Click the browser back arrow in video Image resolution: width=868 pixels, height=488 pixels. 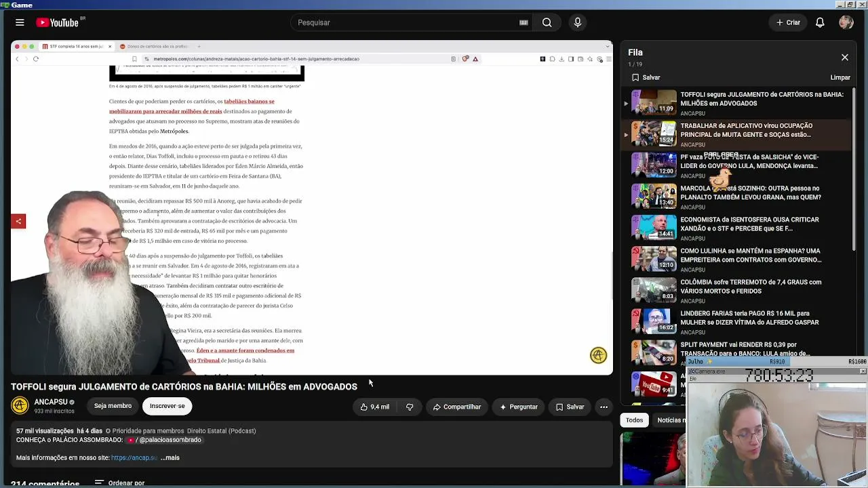pos(17,59)
